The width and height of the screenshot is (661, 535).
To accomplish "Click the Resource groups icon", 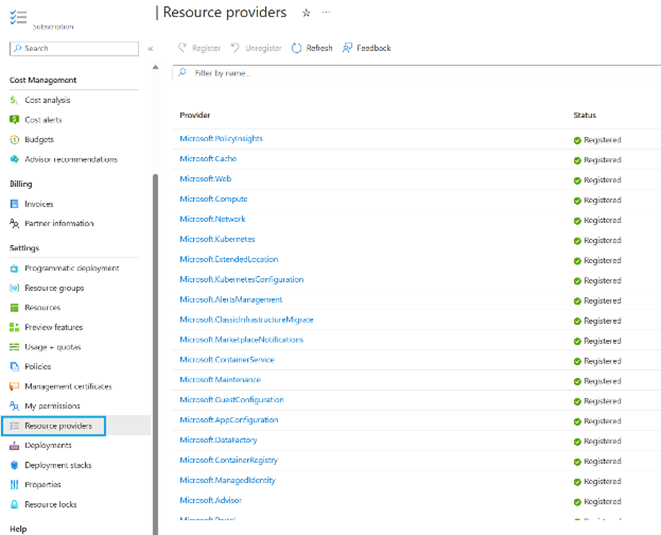I will [x=14, y=288].
